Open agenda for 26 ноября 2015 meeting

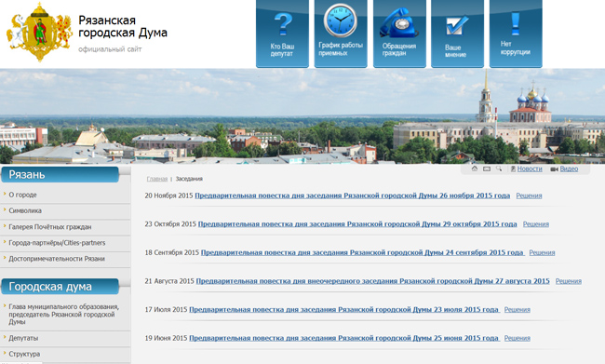352,195
